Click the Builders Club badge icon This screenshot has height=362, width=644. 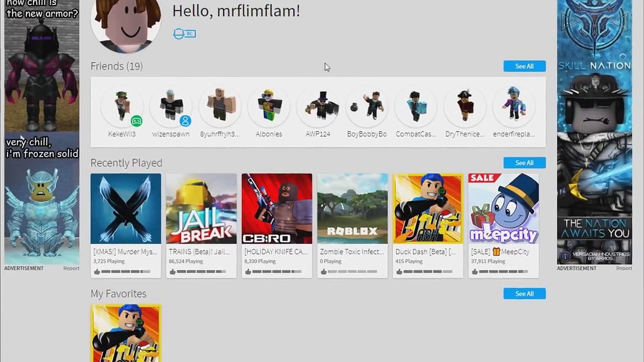click(184, 34)
